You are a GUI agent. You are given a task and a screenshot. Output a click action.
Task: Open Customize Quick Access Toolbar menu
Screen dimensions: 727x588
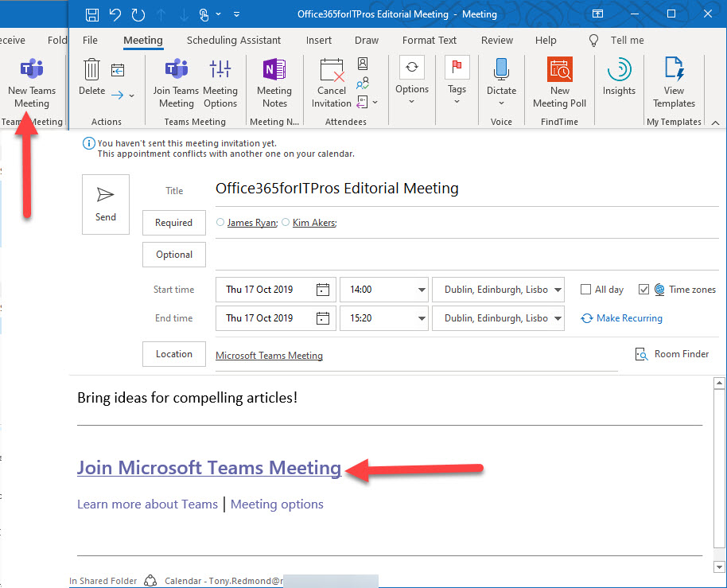pos(236,14)
